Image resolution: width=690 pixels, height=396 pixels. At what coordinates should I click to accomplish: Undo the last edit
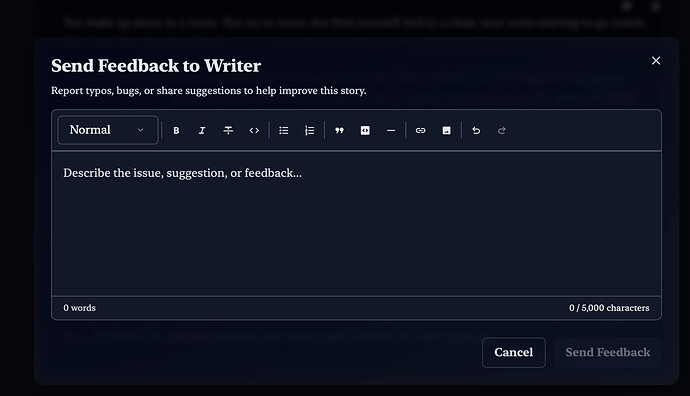476,131
